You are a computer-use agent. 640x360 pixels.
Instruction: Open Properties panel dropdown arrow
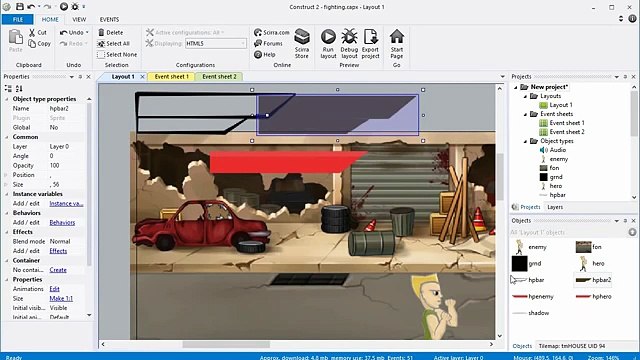71,77
